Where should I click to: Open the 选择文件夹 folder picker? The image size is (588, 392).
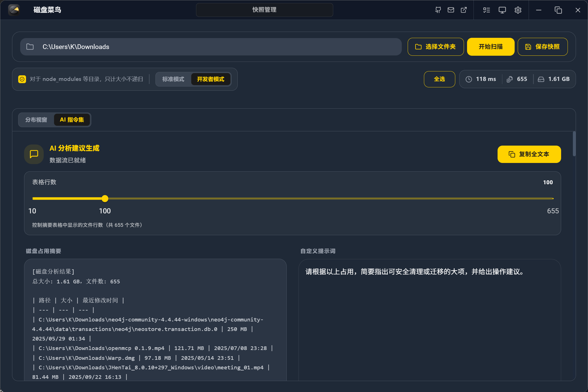pyautogui.click(x=436, y=47)
